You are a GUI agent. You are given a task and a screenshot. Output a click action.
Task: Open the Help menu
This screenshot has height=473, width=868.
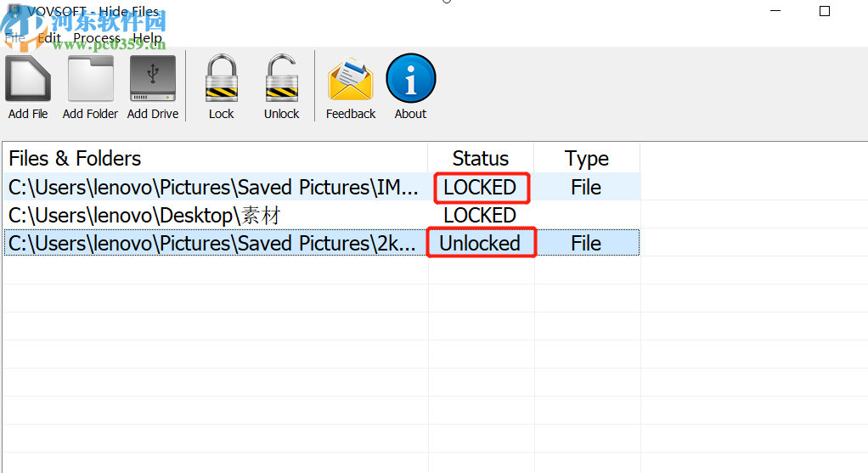pyautogui.click(x=147, y=38)
